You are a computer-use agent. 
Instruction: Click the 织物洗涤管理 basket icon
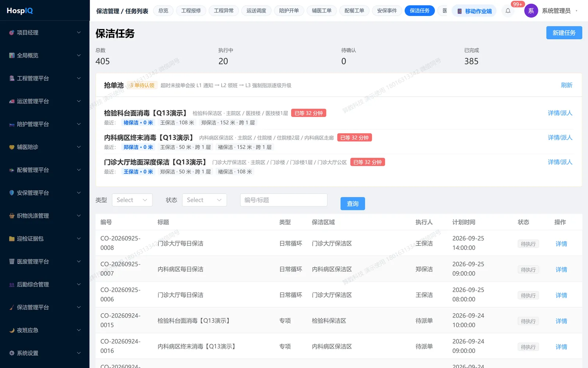coord(12,216)
